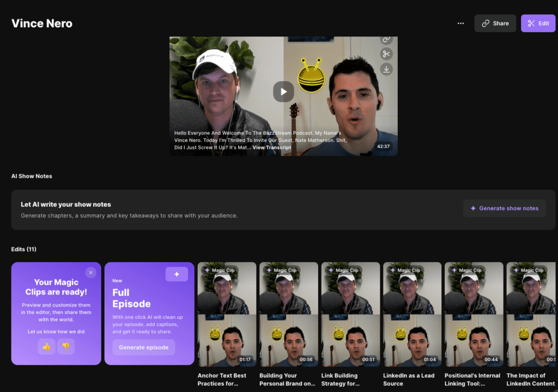Click the play button on the video
558x392 pixels.
pyautogui.click(x=283, y=92)
